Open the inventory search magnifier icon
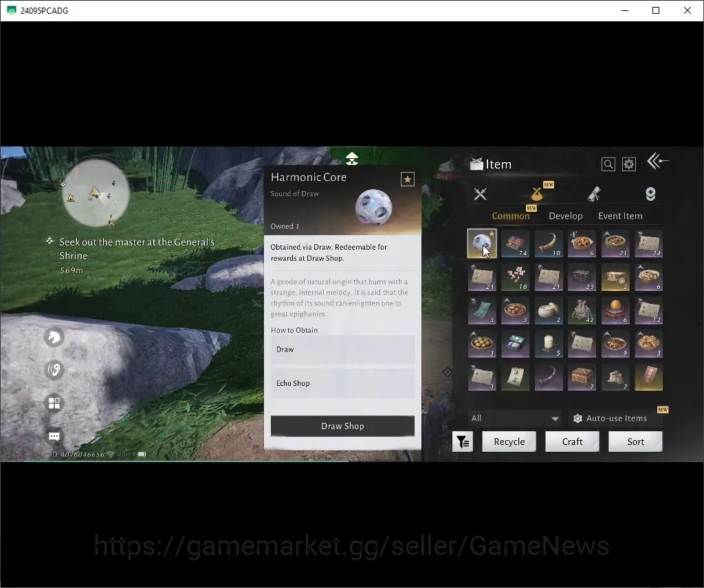 (608, 164)
